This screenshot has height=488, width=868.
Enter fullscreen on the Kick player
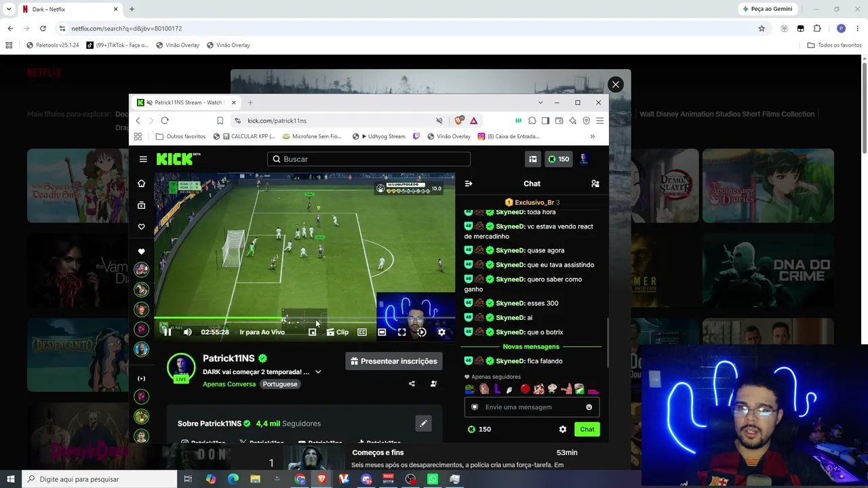[401, 332]
